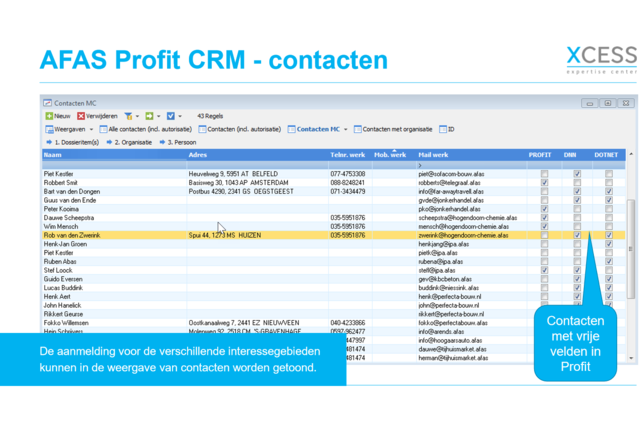640x426 pixels.
Task: Toggle DOTNET checkbox for Henk-Jan Groen
Action: click(609, 244)
